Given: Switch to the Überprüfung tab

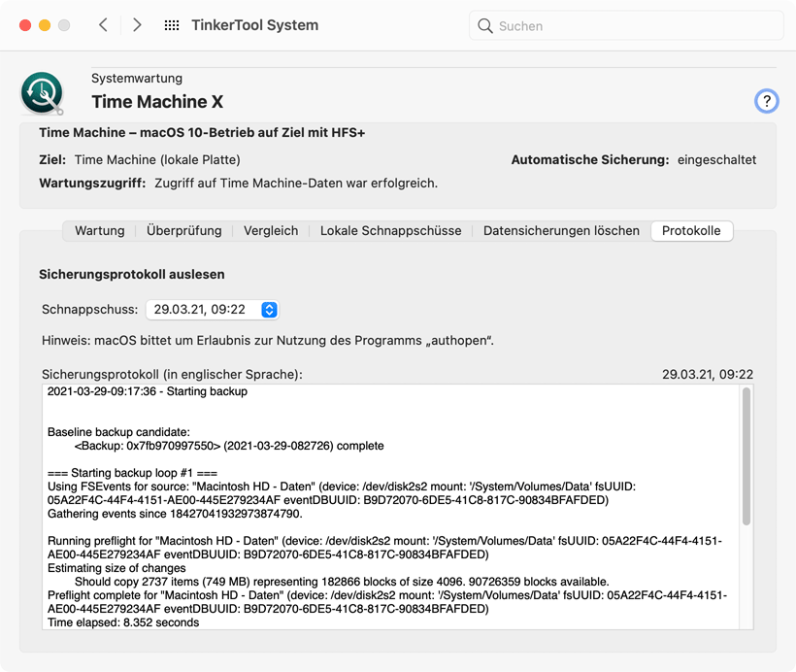Looking at the screenshot, I should [x=183, y=230].
